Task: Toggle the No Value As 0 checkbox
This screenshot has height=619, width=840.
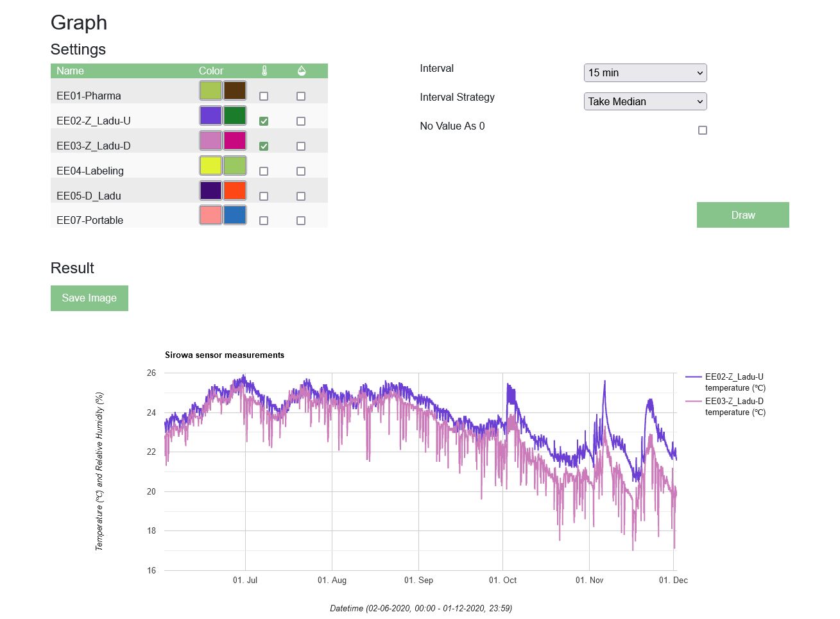Action: (703, 130)
